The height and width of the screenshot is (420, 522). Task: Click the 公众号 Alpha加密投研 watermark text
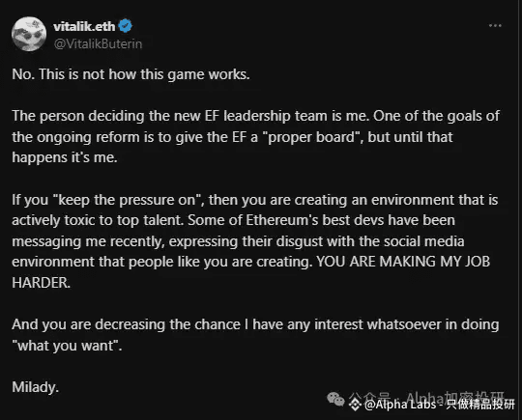coord(427,397)
